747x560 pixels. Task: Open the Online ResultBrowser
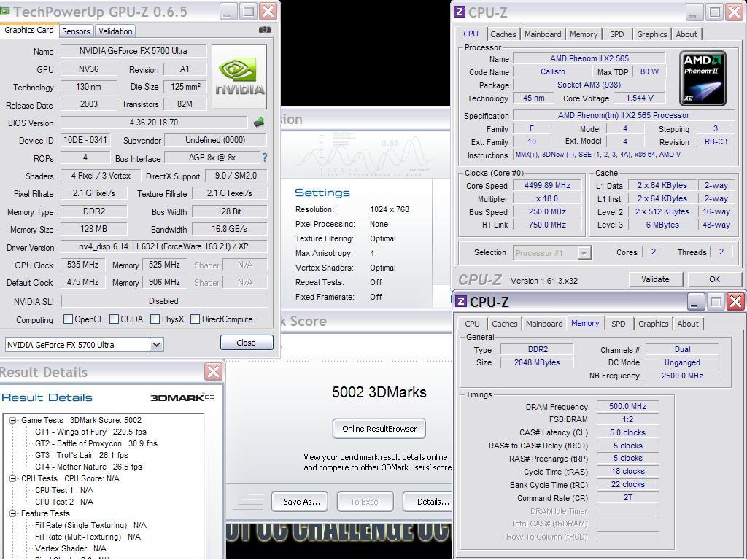(x=379, y=429)
